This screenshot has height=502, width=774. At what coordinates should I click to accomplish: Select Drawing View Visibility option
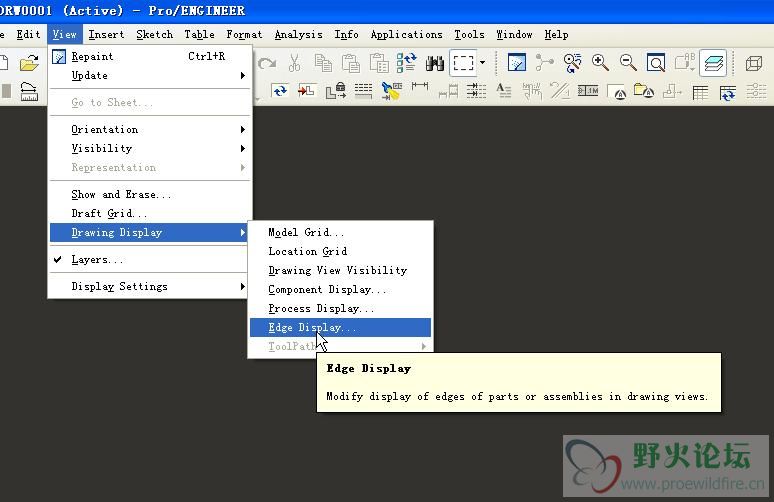point(341,270)
